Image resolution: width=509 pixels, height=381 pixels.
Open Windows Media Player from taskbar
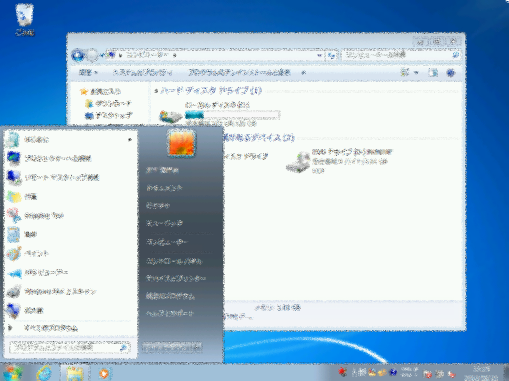click(104, 373)
